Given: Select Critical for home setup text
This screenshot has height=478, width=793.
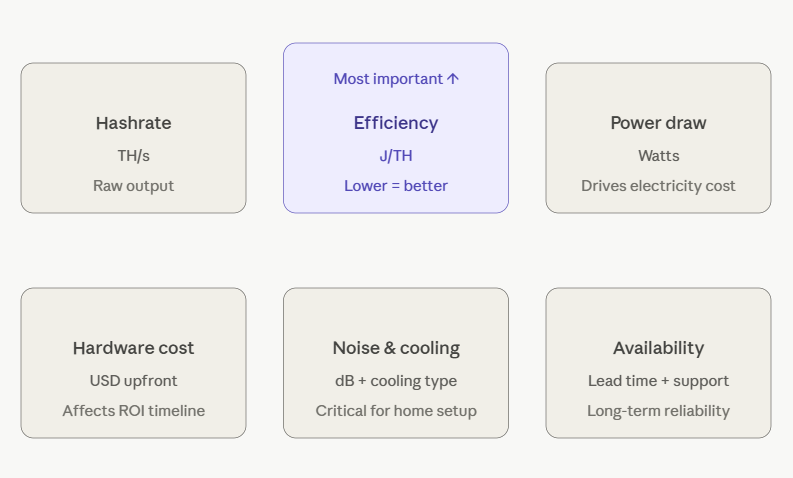Looking at the screenshot, I should click(396, 411).
